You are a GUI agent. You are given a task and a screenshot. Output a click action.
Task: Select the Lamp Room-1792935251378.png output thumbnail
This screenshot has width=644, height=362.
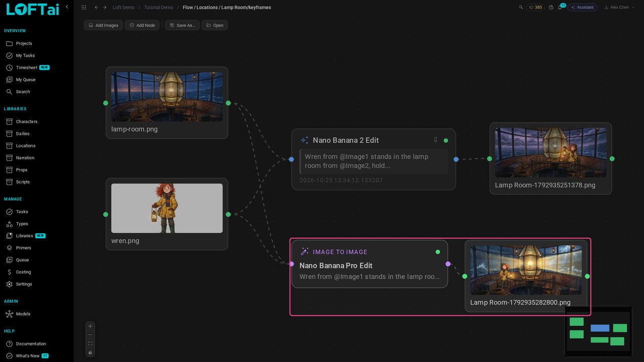[551, 152]
